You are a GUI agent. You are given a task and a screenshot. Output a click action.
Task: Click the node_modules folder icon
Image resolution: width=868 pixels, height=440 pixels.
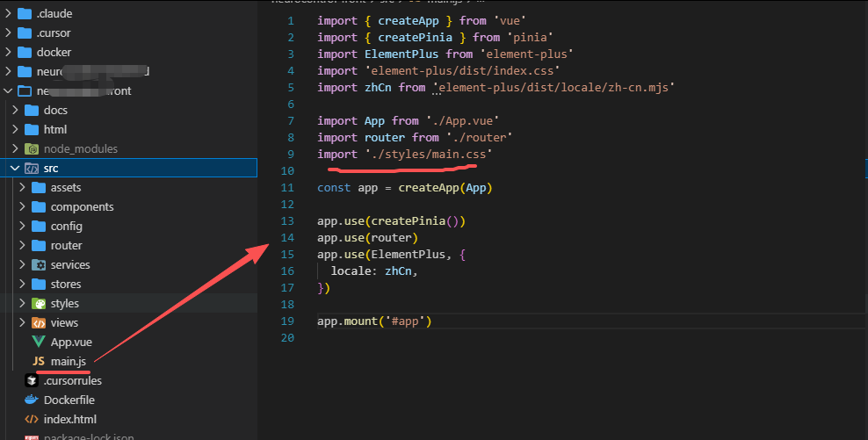[32, 149]
